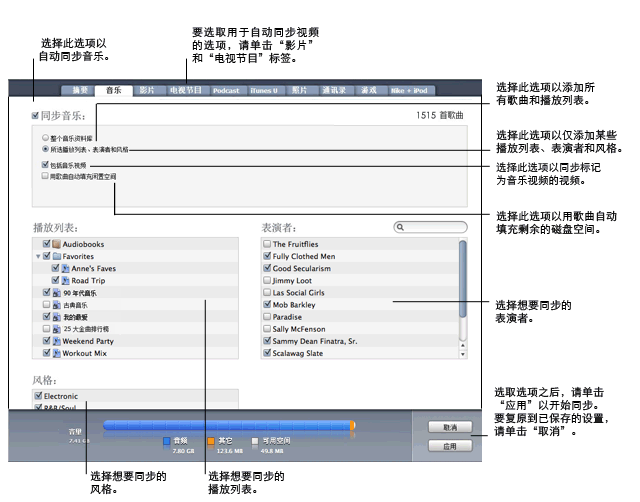Open the 摘要 tab
The image size is (640, 502).
pos(78,91)
